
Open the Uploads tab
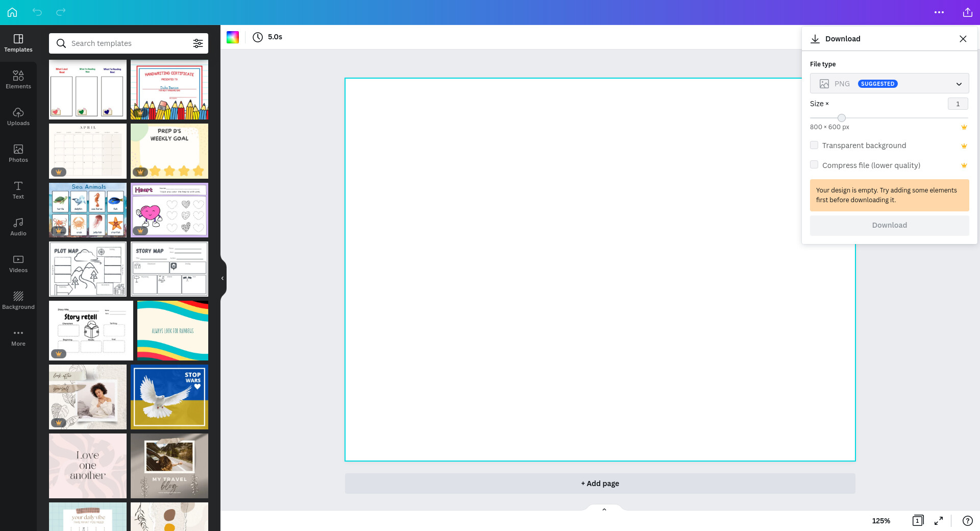[x=18, y=117]
